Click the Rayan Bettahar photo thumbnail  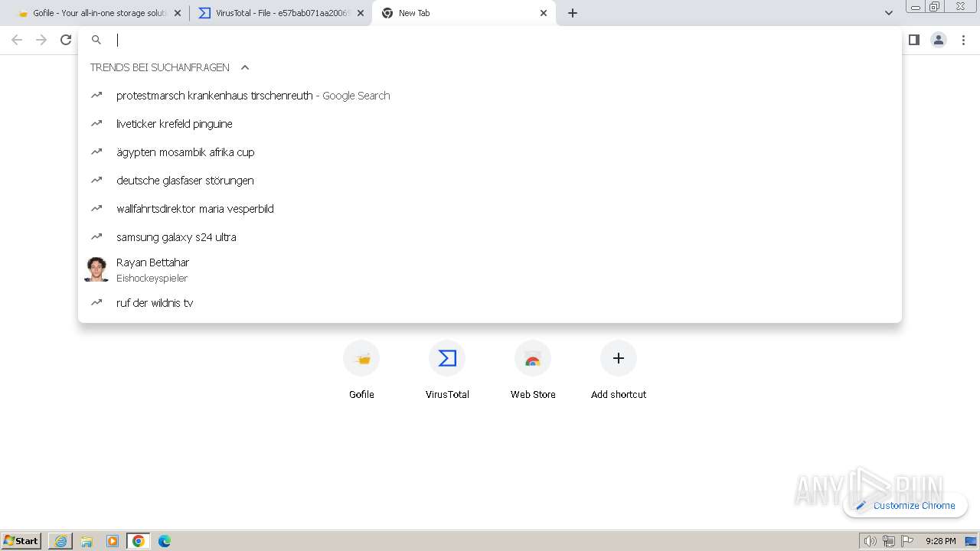(x=96, y=269)
